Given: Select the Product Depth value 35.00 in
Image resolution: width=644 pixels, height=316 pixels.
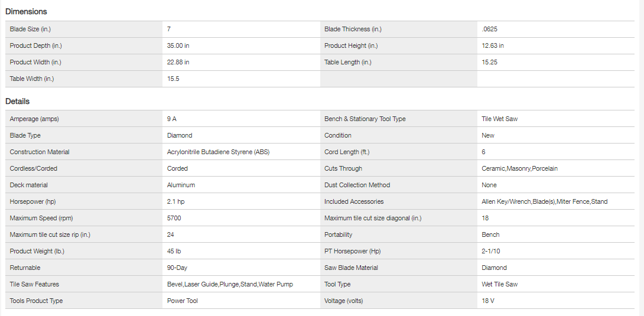Looking at the screenshot, I should [x=178, y=45].
